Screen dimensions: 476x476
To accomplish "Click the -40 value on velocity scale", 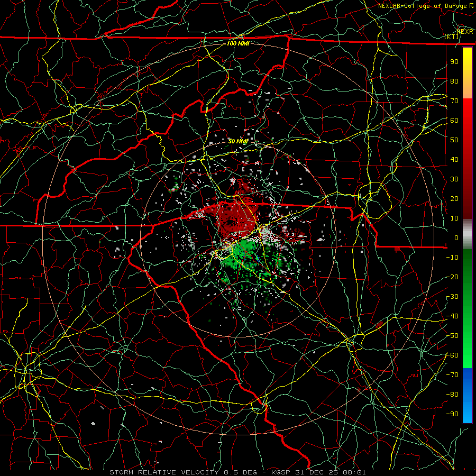I will click(x=452, y=316).
